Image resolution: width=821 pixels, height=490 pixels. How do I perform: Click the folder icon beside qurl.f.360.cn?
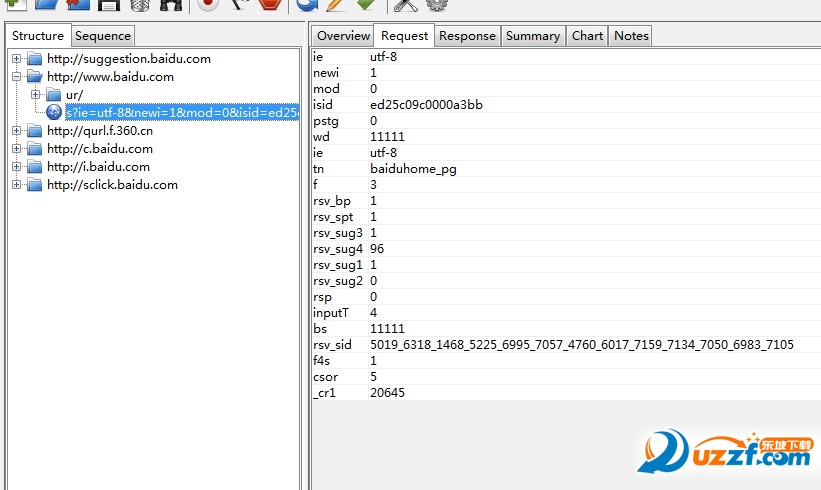pos(35,130)
